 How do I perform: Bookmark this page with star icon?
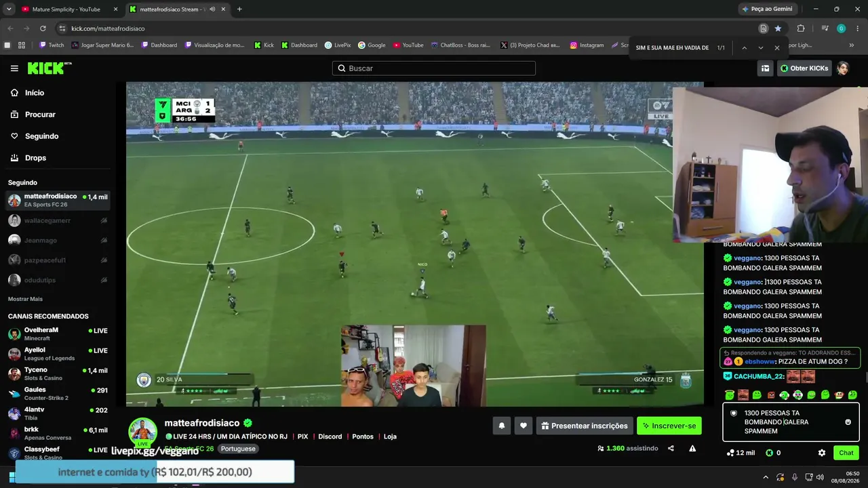[x=778, y=28]
